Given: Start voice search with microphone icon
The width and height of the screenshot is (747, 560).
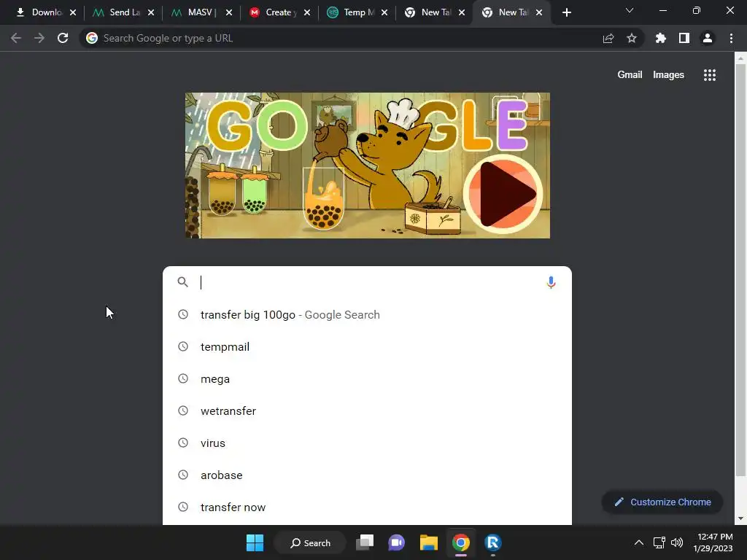Looking at the screenshot, I should [x=551, y=282].
